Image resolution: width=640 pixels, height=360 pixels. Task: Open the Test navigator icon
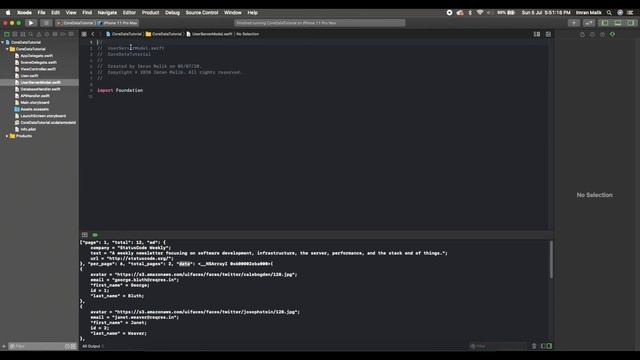coord(47,34)
